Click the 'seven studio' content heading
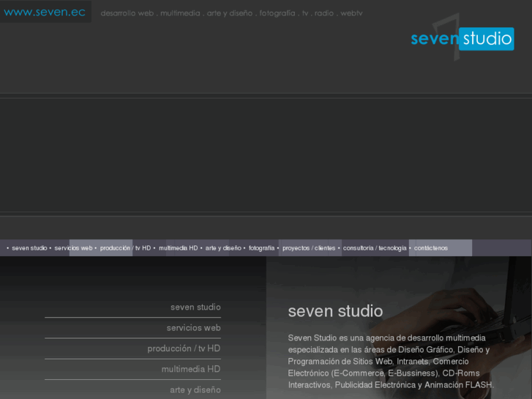The image size is (532, 399). pos(335,311)
